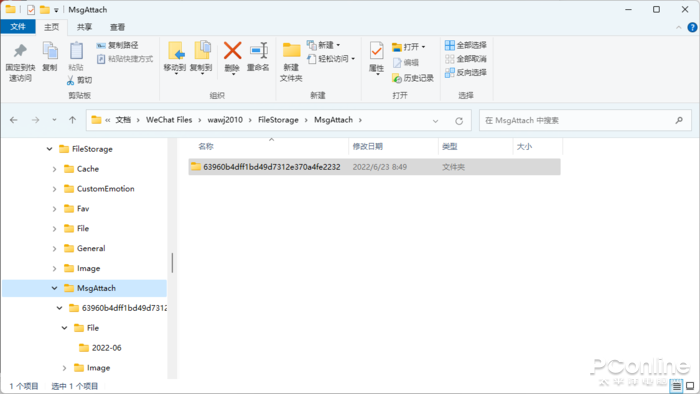Expand the Fav tree node
700x394 pixels.
tap(54, 209)
